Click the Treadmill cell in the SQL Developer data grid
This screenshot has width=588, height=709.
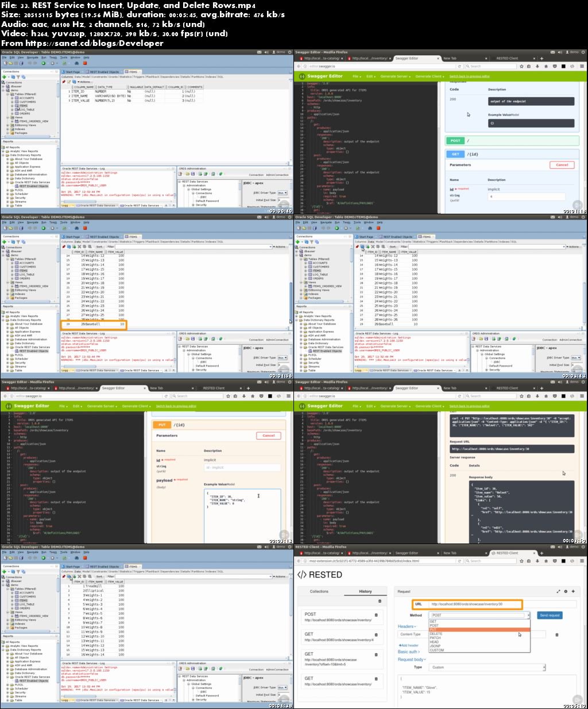tap(93, 586)
